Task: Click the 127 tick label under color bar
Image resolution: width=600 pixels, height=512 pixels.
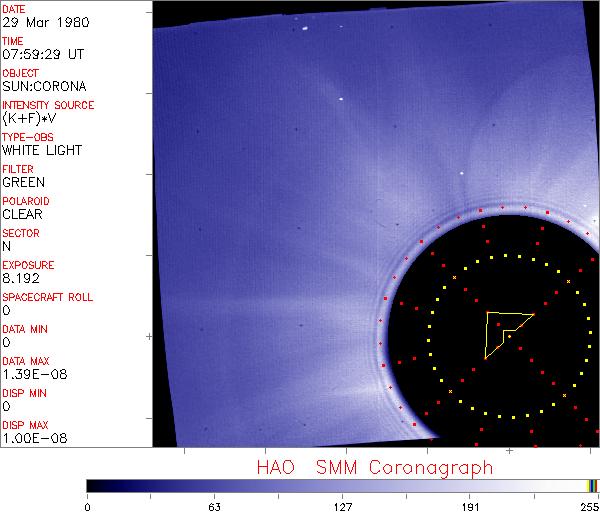Action: coord(342,505)
